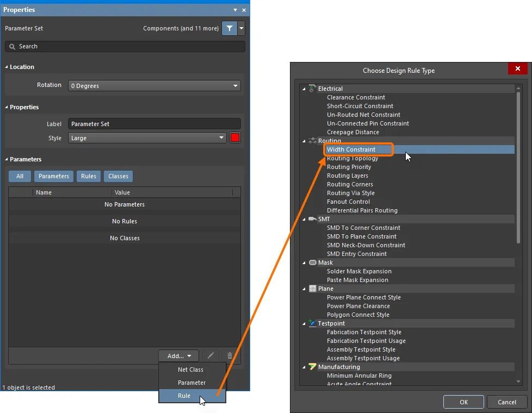Select Short-Circuit Constraint rule

click(360, 106)
